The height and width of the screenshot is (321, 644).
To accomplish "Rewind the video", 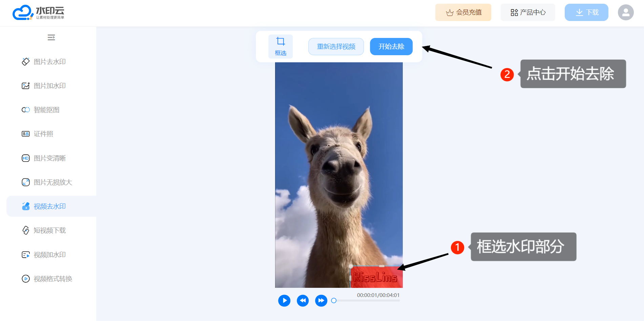I will point(303,300).
